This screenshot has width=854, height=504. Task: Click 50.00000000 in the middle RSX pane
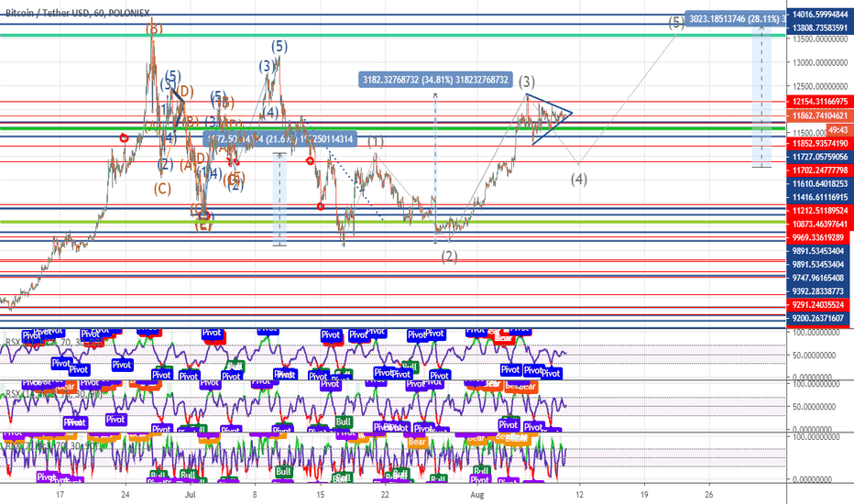point(814,407)
